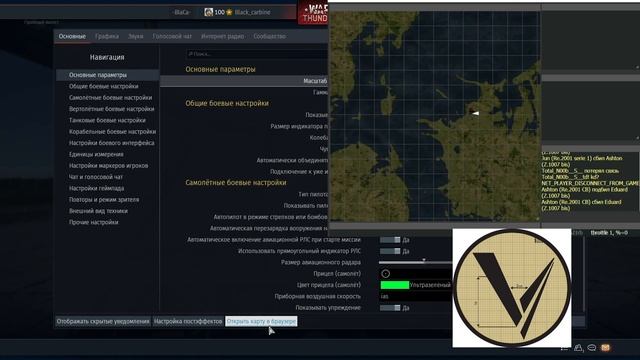Select Настройки маркеров игроков in navigation
The image size is (640, 360).
tap(109, 166)
